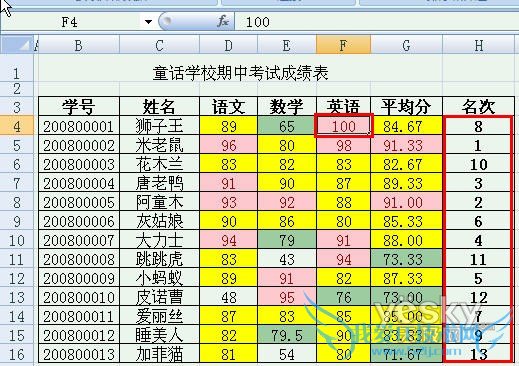Click cell with ID 200800013

(x=79, y=354)
